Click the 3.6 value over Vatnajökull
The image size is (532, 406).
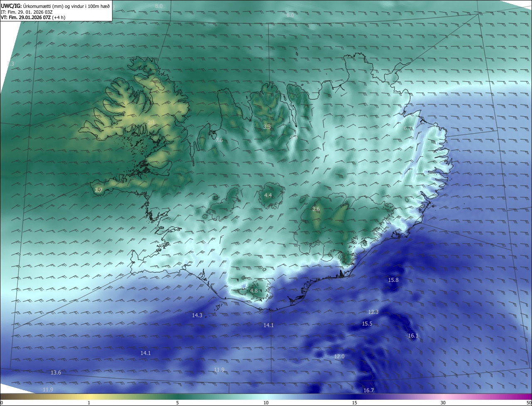click(316, 209)
